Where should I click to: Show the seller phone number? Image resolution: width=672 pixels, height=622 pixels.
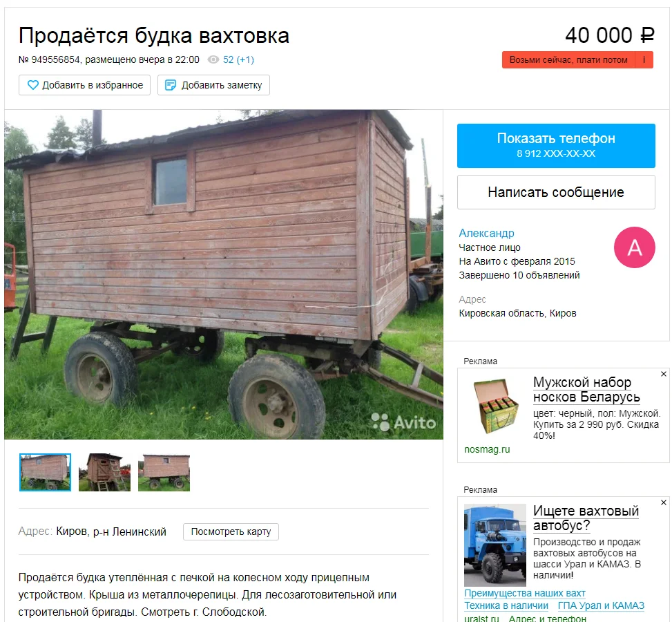(556, 145)
